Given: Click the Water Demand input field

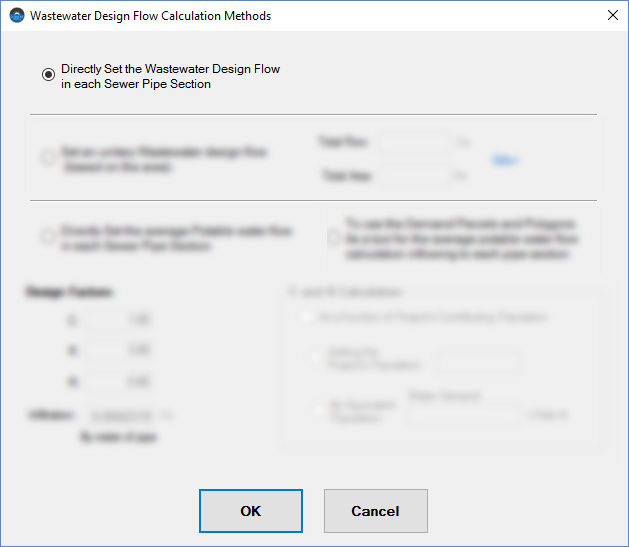Looking at the screenshot, I should [462, 415].
